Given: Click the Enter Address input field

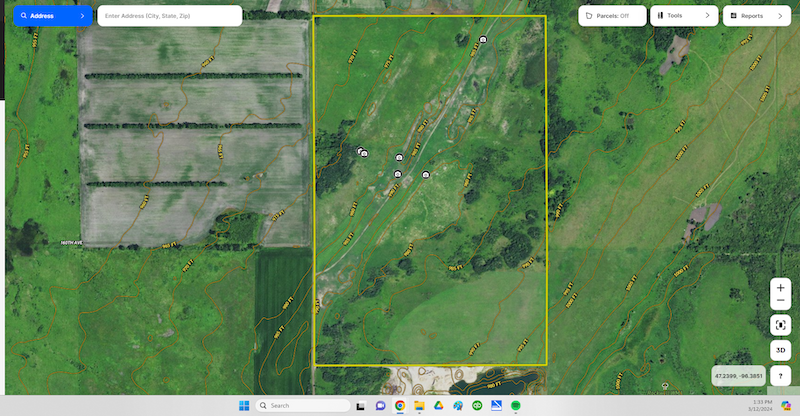Looking at the screenshot, I should tap(169, 16).
